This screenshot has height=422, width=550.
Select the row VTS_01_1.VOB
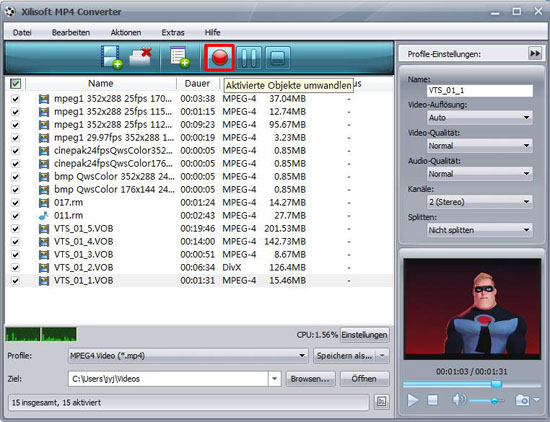pos(199,281)
